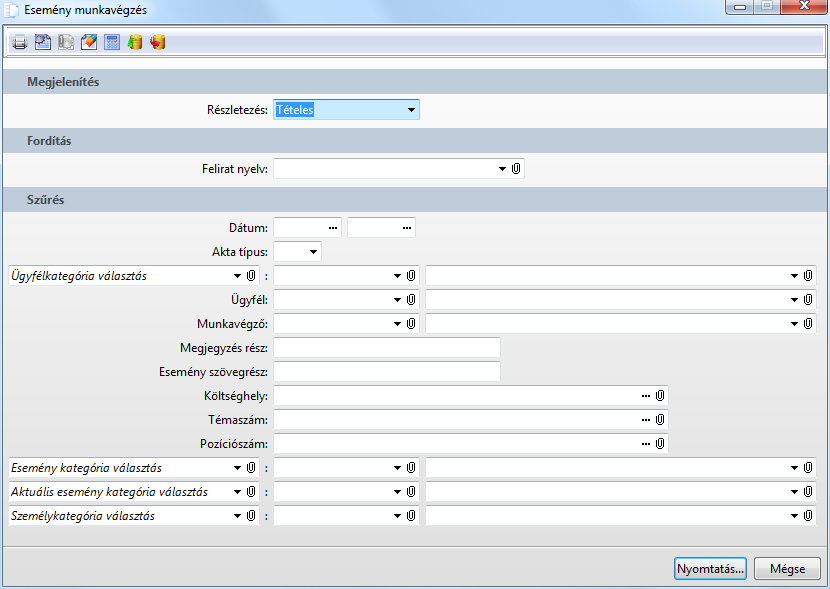Image resolution: width=830 pixels, height=589 pixels.
Task: Click the printer icon in the toolbar
Action: (20, 43)
